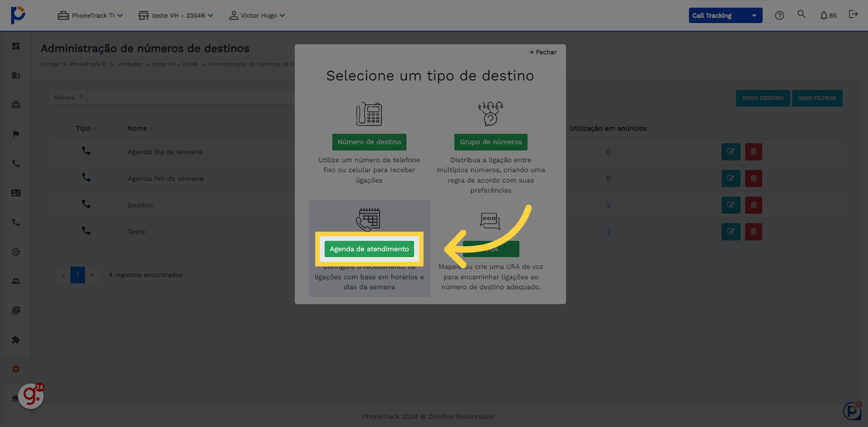
Task: Click the MAIS FILTROS button
Action: coord(817,98)
